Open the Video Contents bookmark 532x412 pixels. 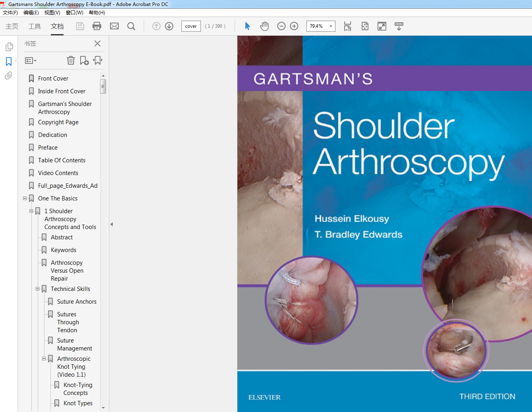click(58, 173)
